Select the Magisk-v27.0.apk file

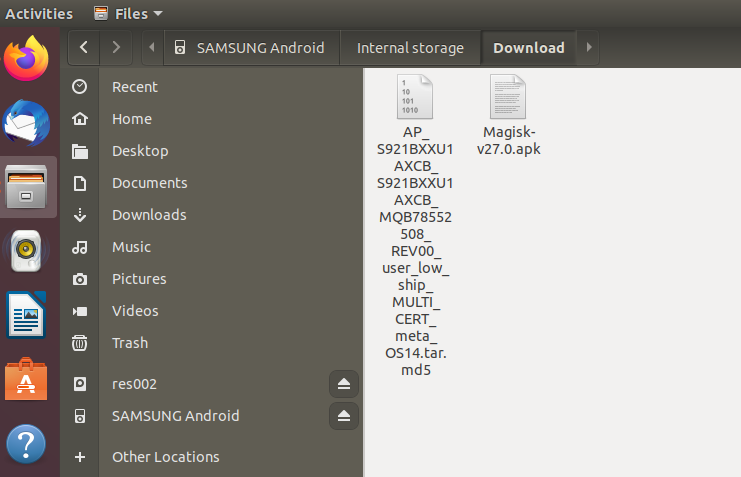[x=508, y=115]
